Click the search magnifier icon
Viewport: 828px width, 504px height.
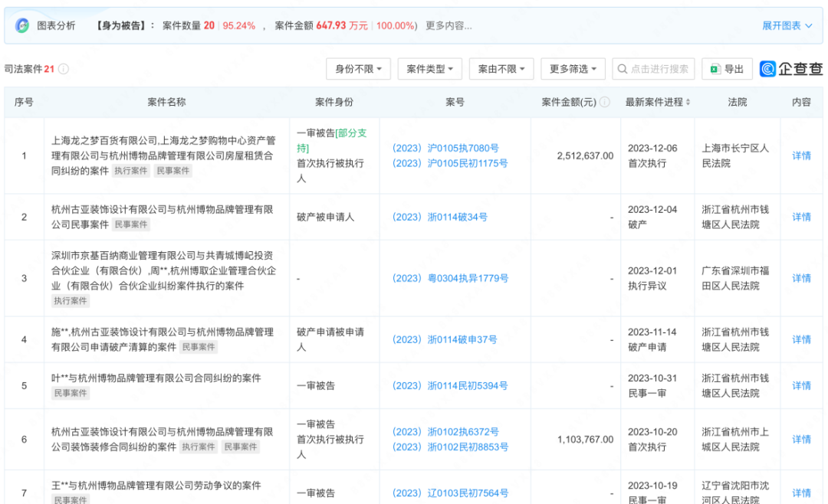(622, 69)
